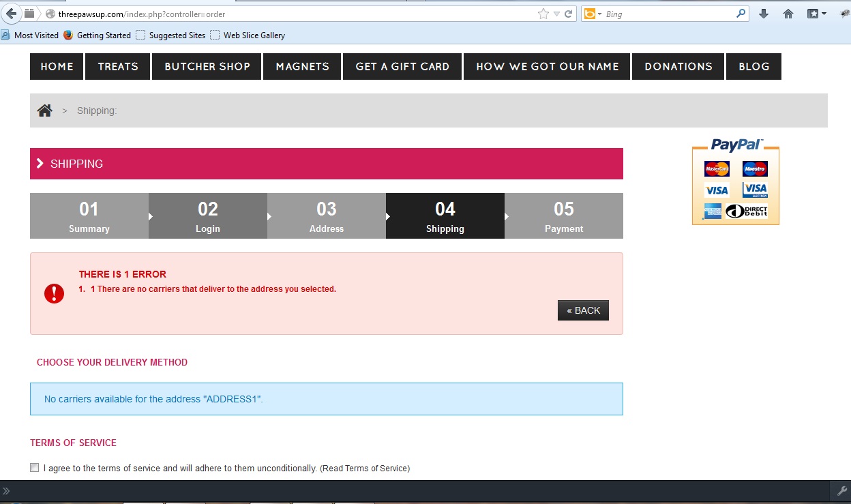Open GET A GIFT CARD page
The width and height of the screenshot is (851, 504).
402,67
